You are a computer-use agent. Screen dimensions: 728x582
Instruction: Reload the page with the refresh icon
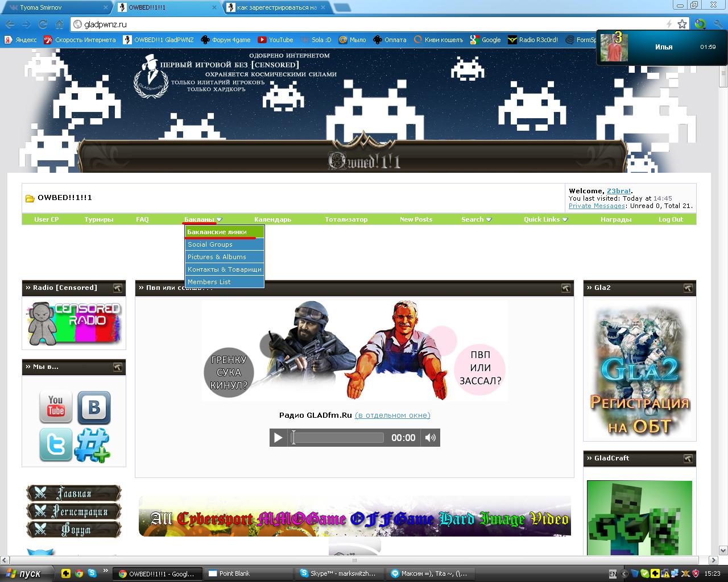(x=43, y=24)
